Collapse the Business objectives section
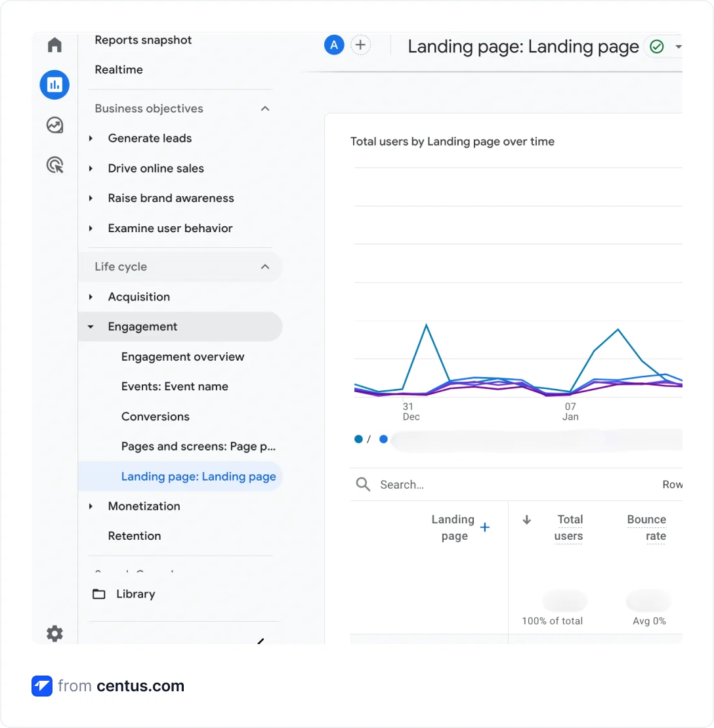The height and width of the screenshot is (728, 714). click(x=265, y=108)
